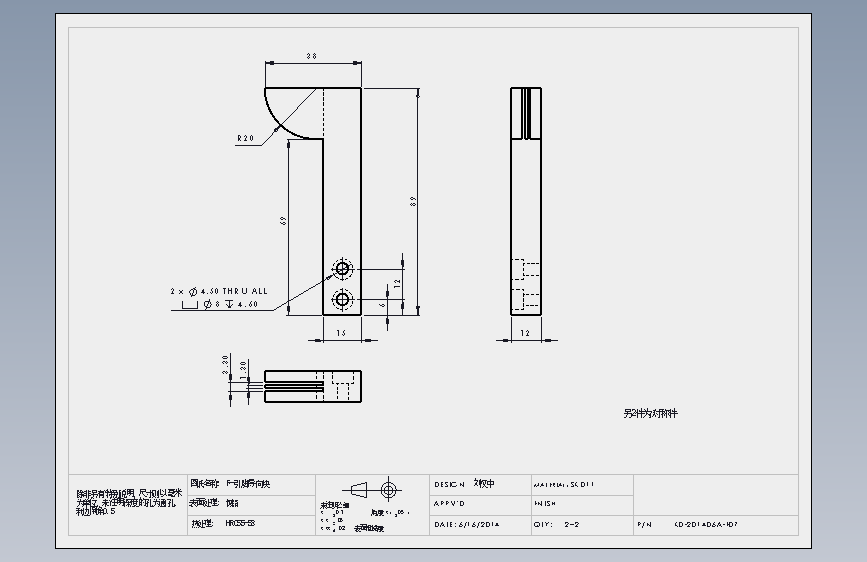867x562 pixels.
Task: Click the lower counterbored hole in front view
Action: [x=342, y=300]
